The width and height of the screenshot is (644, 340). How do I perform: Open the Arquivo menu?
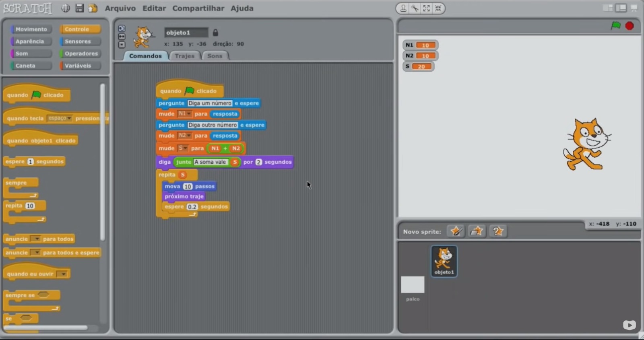(x=120, y=8)
